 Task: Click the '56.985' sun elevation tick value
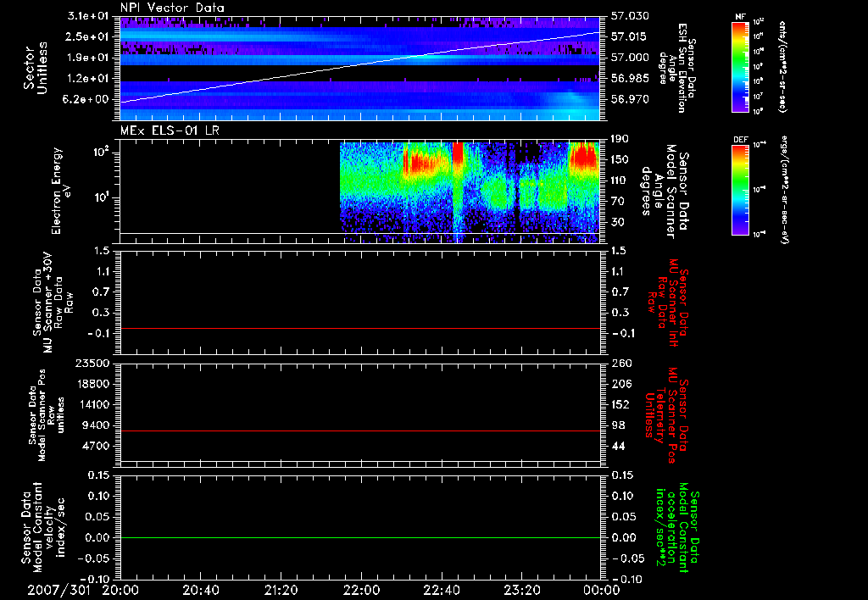(630, 79)
